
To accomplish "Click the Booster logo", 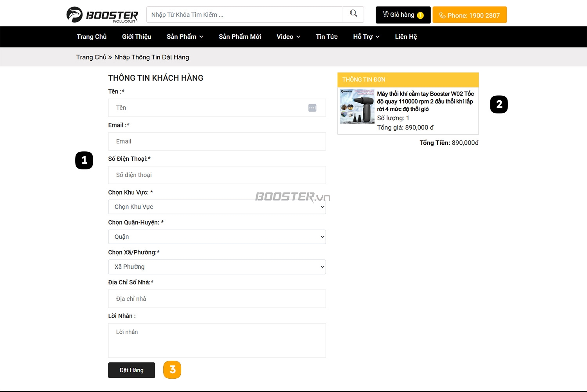I will coord(102,15).
